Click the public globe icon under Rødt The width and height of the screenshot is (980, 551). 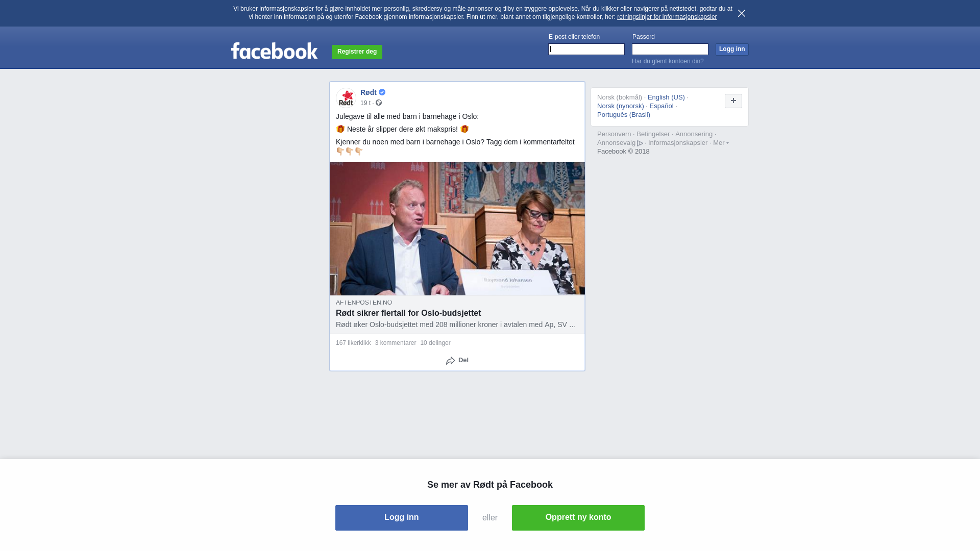click(379, 103)
